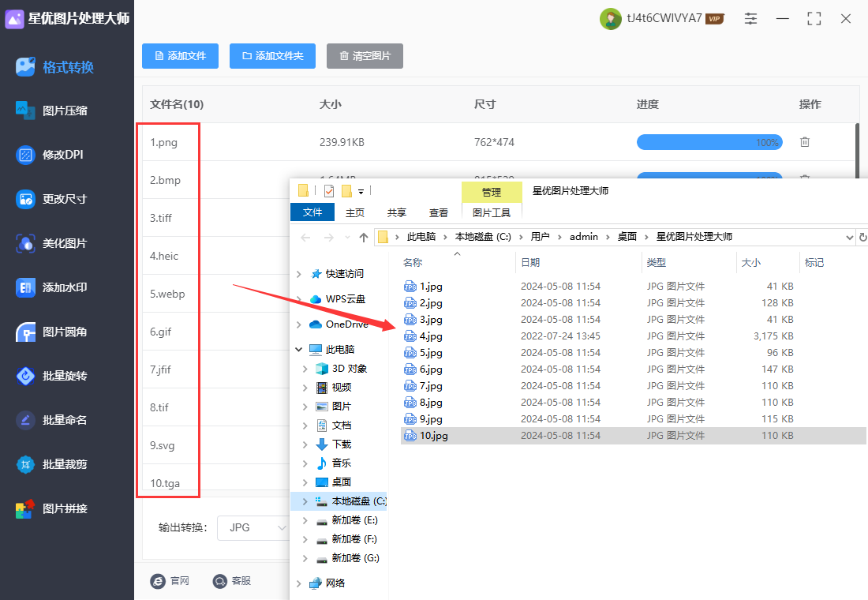Select the 下载 folder in navigation tree

click(x=342, y=444)
